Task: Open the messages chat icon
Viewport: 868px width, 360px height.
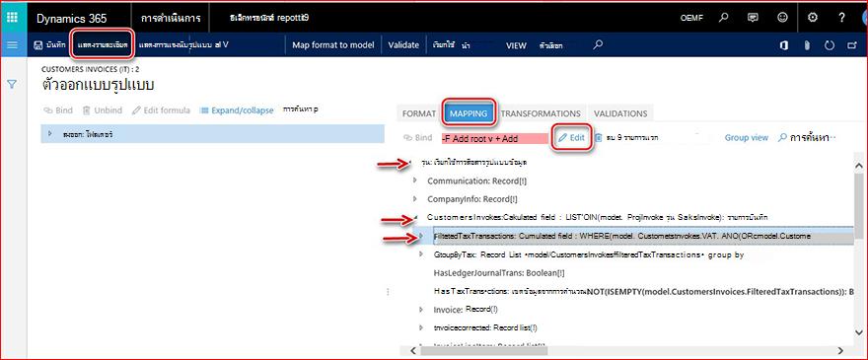Action: coord(753,18)
